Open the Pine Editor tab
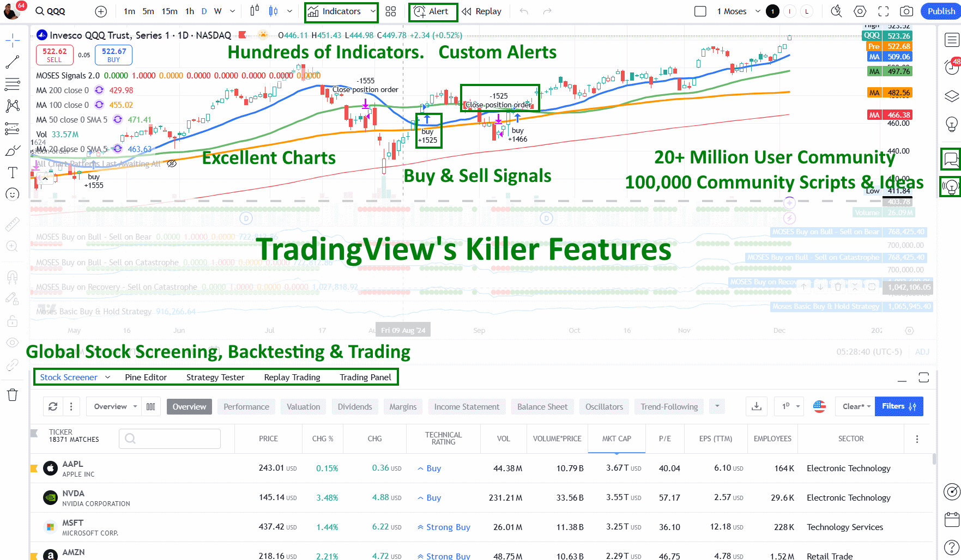The image size is (961, 560). [x=146, y=377]
